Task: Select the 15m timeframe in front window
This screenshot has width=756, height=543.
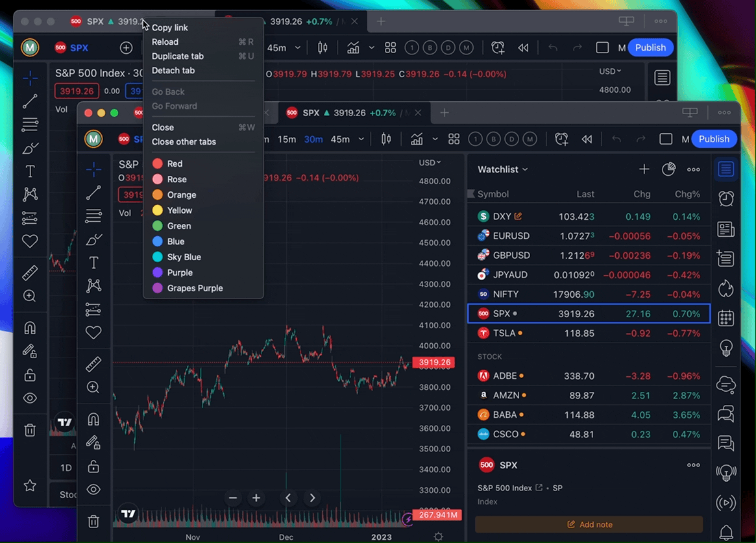Action: pyautogui.click(x=287, y=139)
